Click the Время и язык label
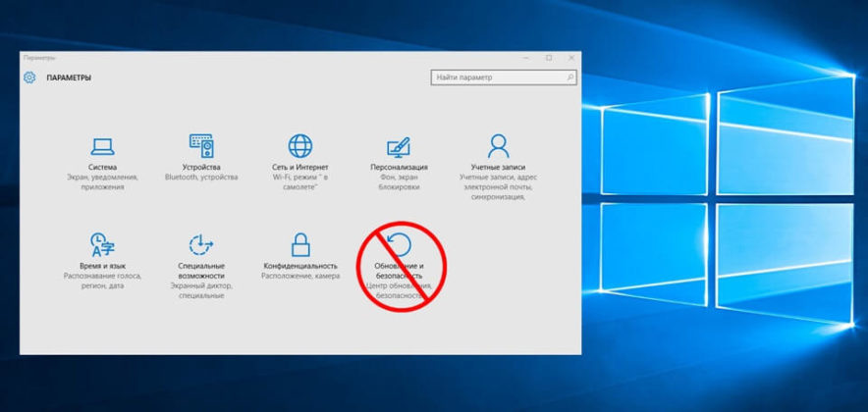This screenshot has height=412, width=868. point(102,266)
